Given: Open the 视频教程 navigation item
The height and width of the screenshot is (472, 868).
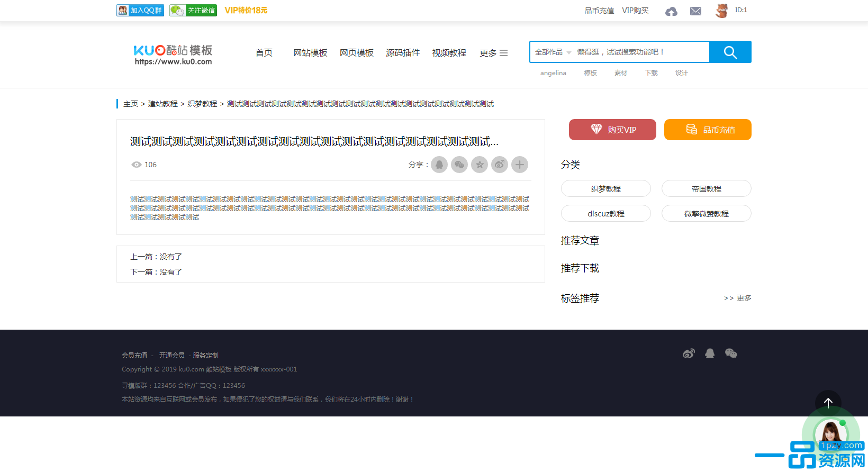Looking at the screenshot, I should coord(449,53).
